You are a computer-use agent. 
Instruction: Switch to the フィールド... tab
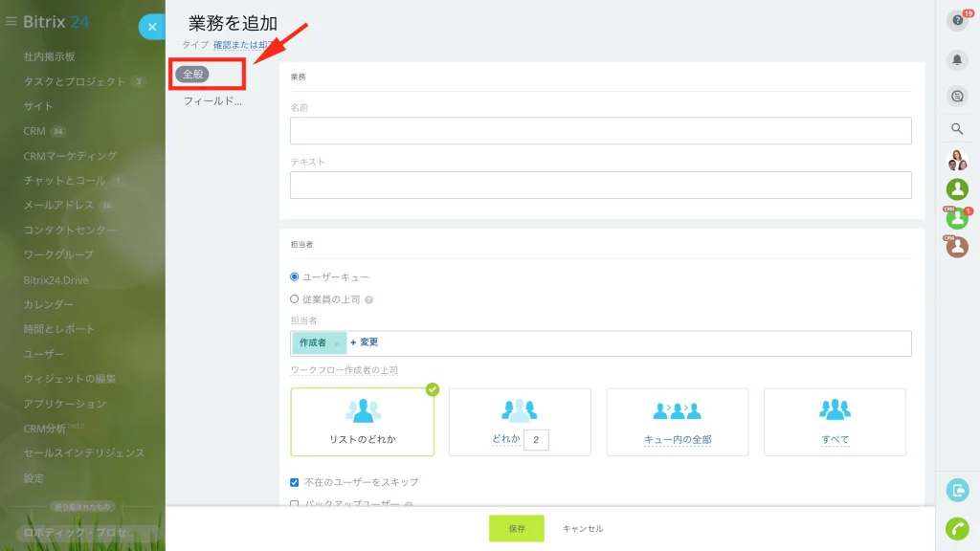212,101
